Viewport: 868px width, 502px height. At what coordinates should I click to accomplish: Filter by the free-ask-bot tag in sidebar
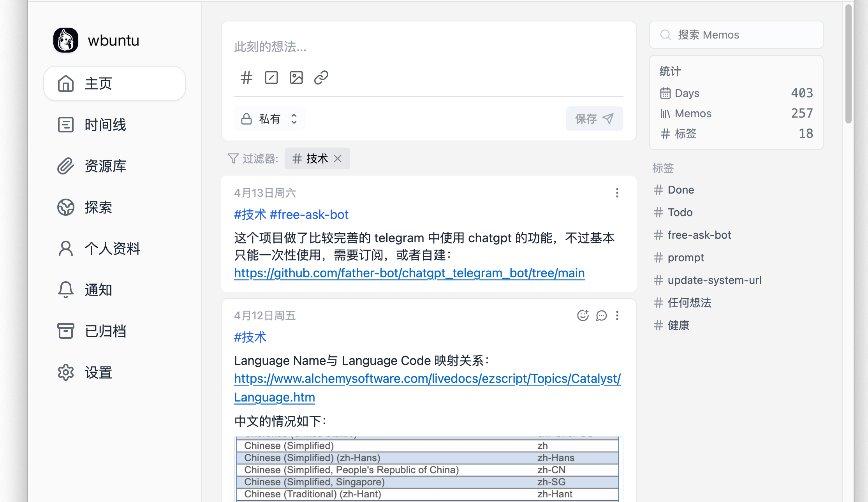(x=699, y=235)
